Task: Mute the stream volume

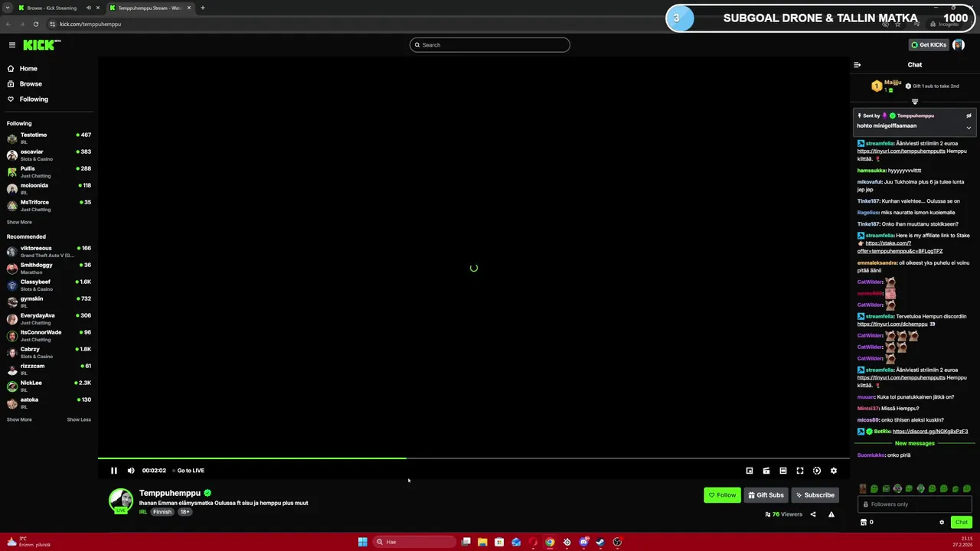Action: click(131, 471)
